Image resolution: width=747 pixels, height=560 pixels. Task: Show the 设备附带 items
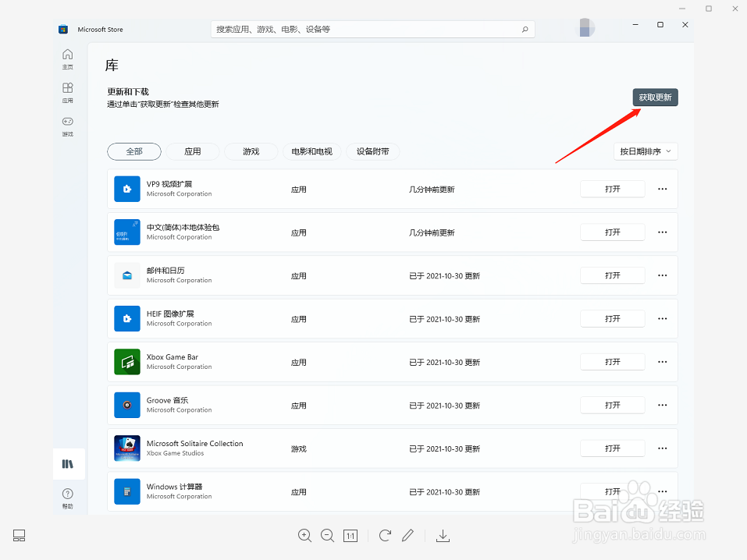(372, 151)
